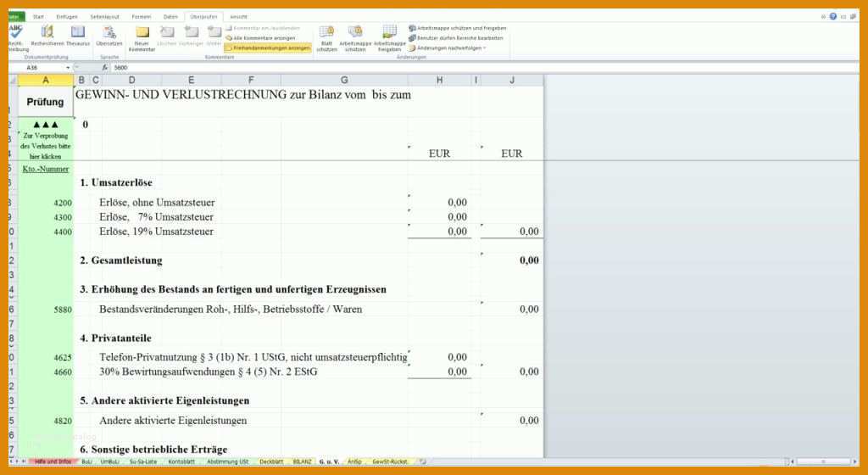Viewport: 868px width, 475px height.
Task: Switch to the Daten ribbon tab
Action: 170,17
